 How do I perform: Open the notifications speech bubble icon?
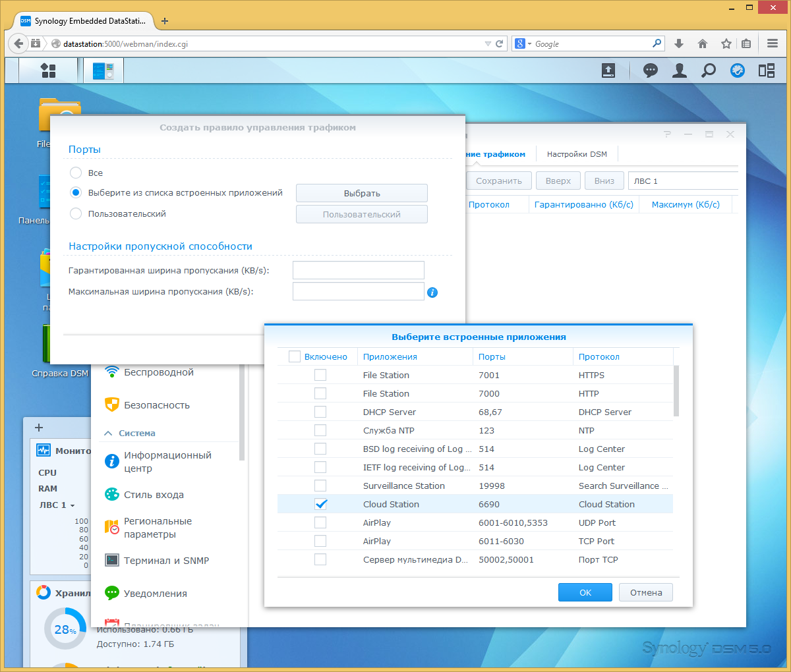(651, 70)
